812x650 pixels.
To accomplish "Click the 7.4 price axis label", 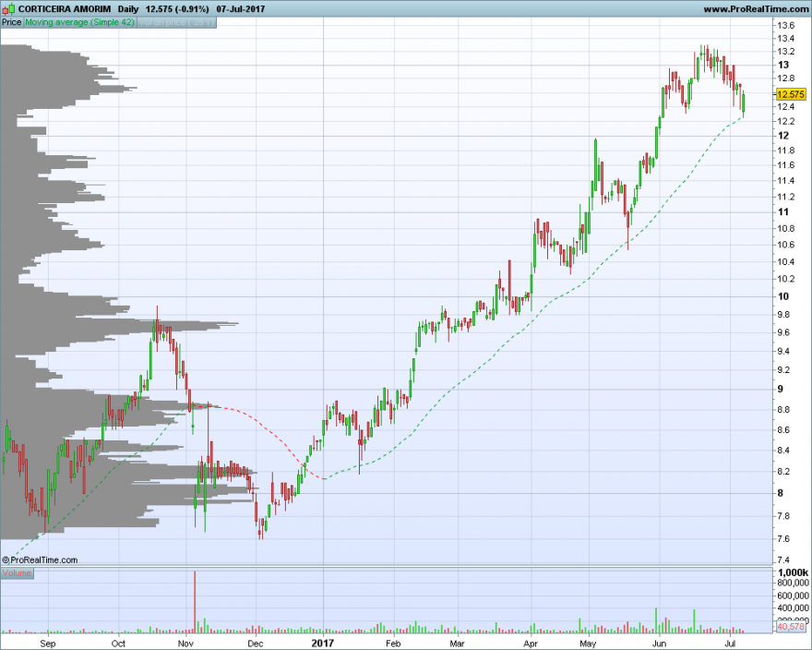I will [783, 560].
